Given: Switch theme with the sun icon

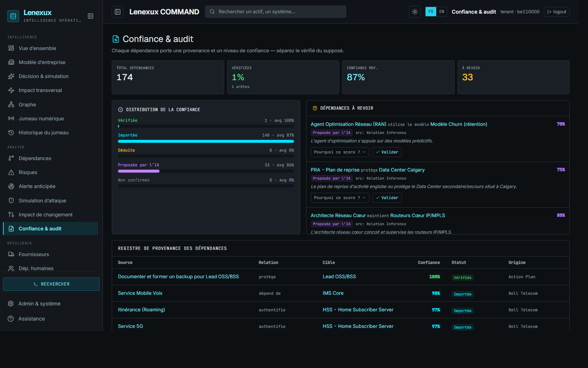Looking at the screenshot, I should (415, 12).
